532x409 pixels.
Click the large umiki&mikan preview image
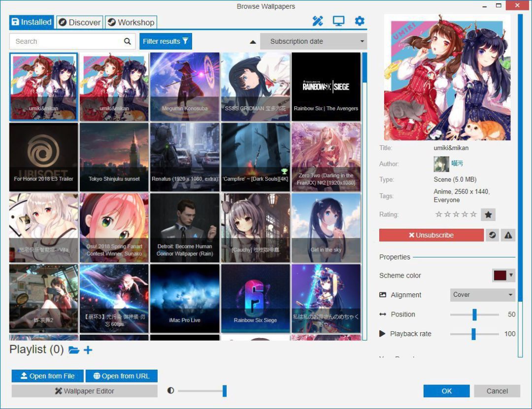(447, 77)
